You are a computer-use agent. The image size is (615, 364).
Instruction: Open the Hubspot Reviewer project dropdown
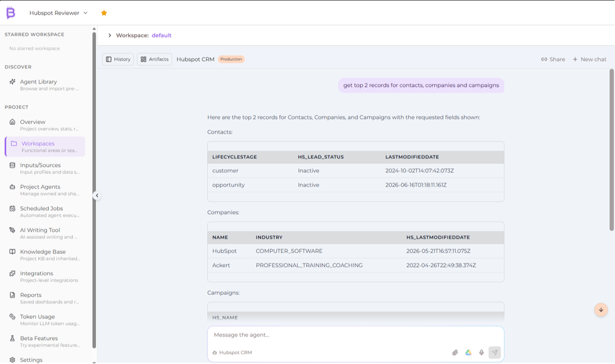(59, 13)
